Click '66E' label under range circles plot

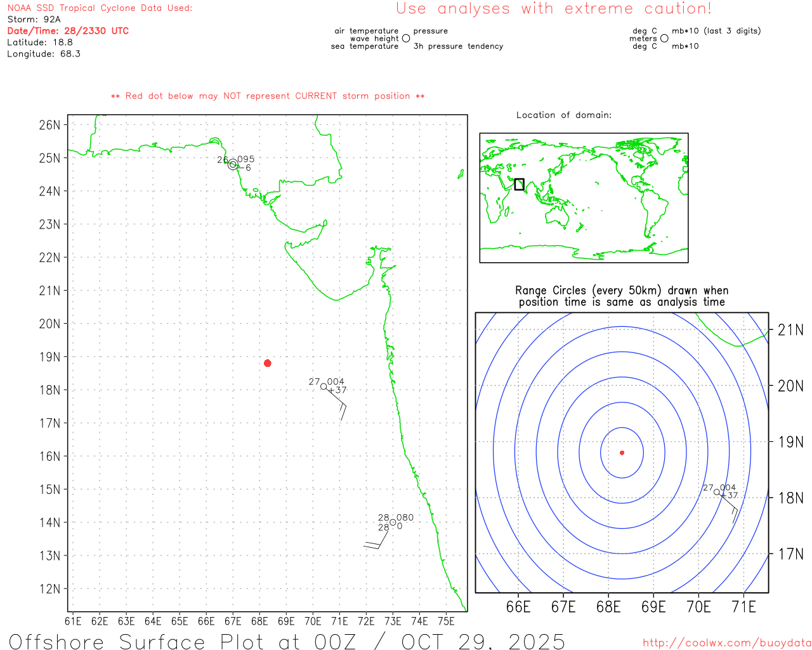pos(518,607)
